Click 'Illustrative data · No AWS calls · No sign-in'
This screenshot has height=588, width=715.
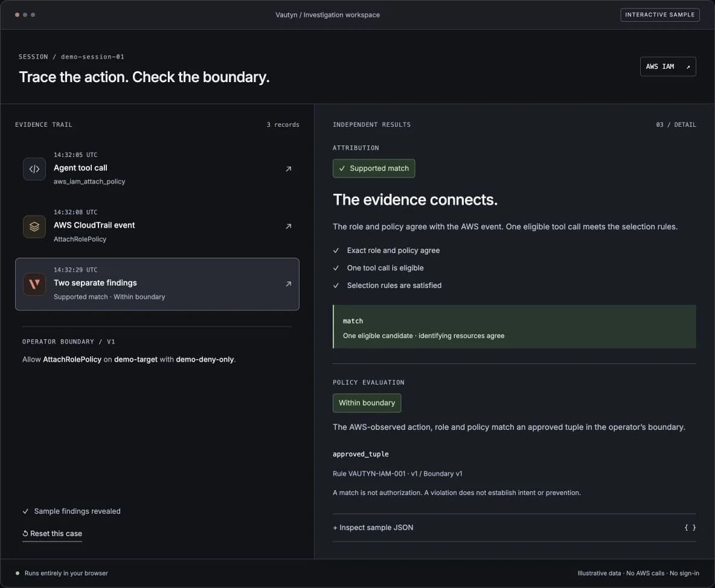point(638,574)
